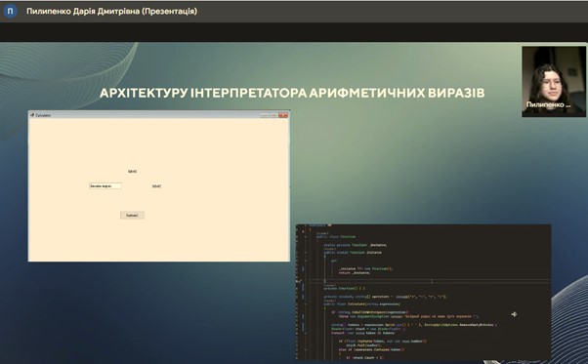Collapse the 'public static Fraction Instance' property
588x364 pixels.
(306, 253)
